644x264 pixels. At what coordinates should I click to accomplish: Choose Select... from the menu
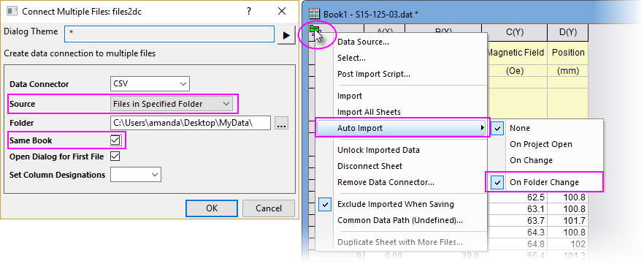tap(352, 58)
